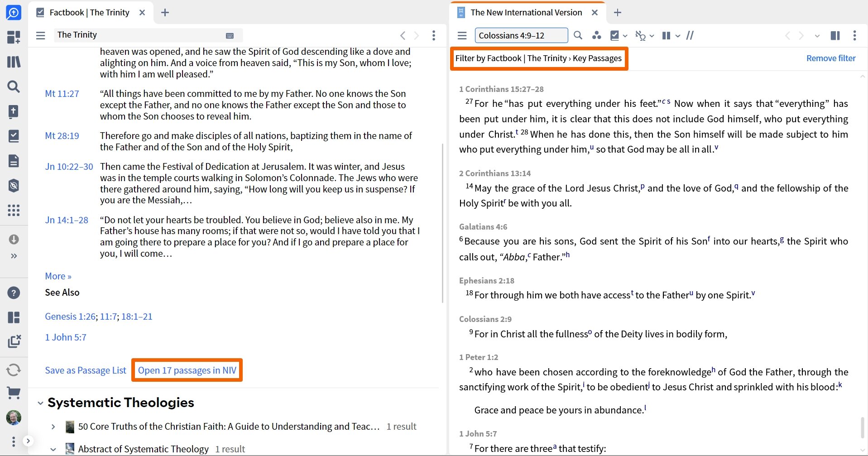Open the dashboard add-card icon in the sidebar
Viewport: 868px width, 456px height.
[x=14, y=37]
